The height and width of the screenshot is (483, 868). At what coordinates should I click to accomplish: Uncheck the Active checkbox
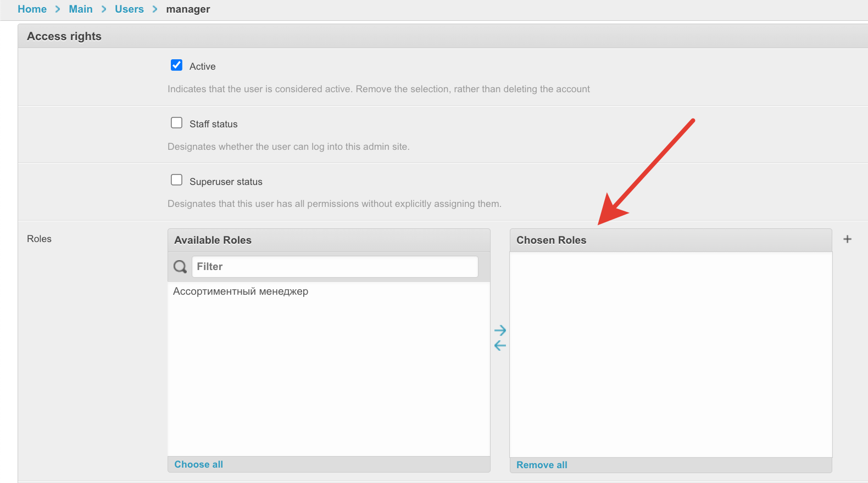coord(176,65)
